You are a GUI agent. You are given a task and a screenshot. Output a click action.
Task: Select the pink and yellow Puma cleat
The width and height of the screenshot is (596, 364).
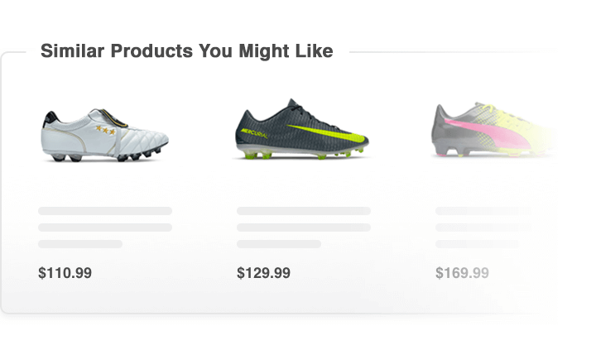tap(487, 131)
